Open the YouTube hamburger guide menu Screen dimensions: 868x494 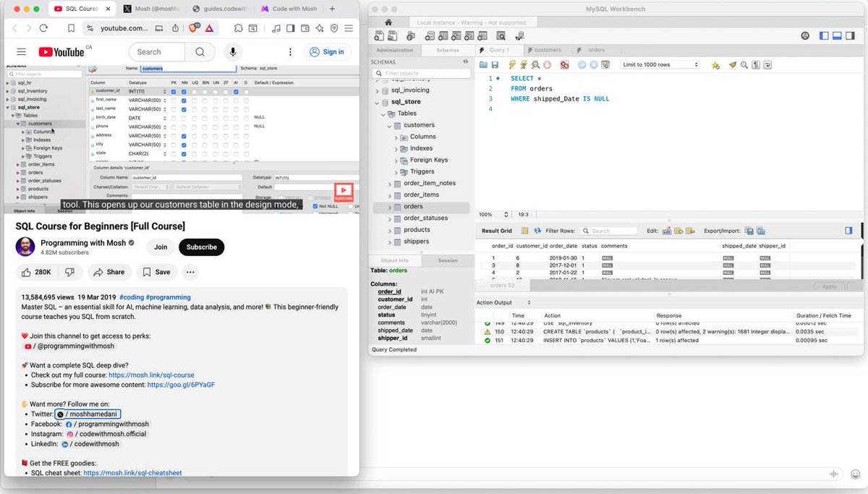pos(21,52)
